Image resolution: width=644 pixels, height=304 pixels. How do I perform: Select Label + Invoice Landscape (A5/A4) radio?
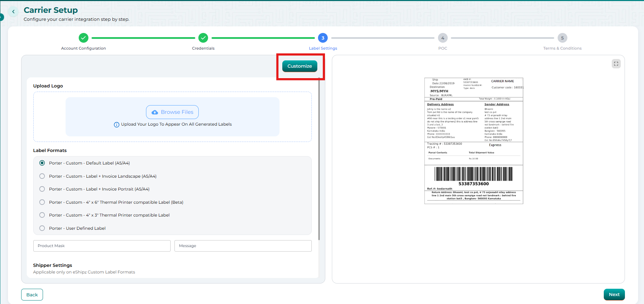coord(42,176)
